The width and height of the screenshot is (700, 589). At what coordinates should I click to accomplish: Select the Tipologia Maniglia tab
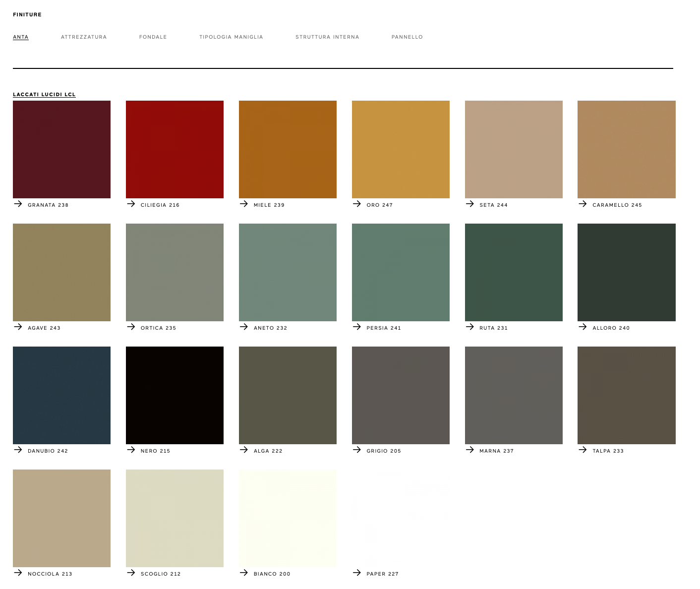click(x=231, y=37)
